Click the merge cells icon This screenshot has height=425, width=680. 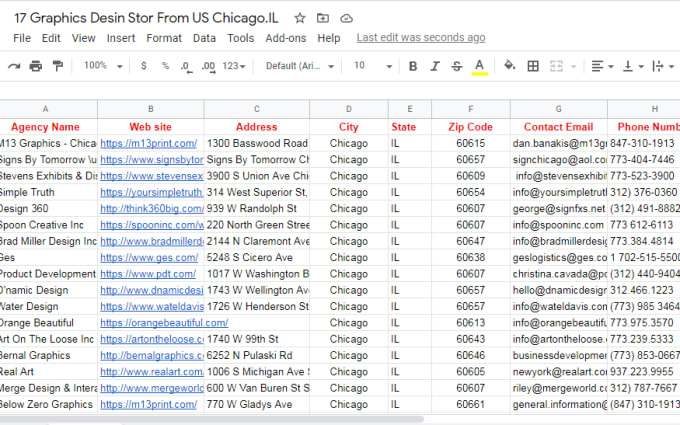point(556,66)
